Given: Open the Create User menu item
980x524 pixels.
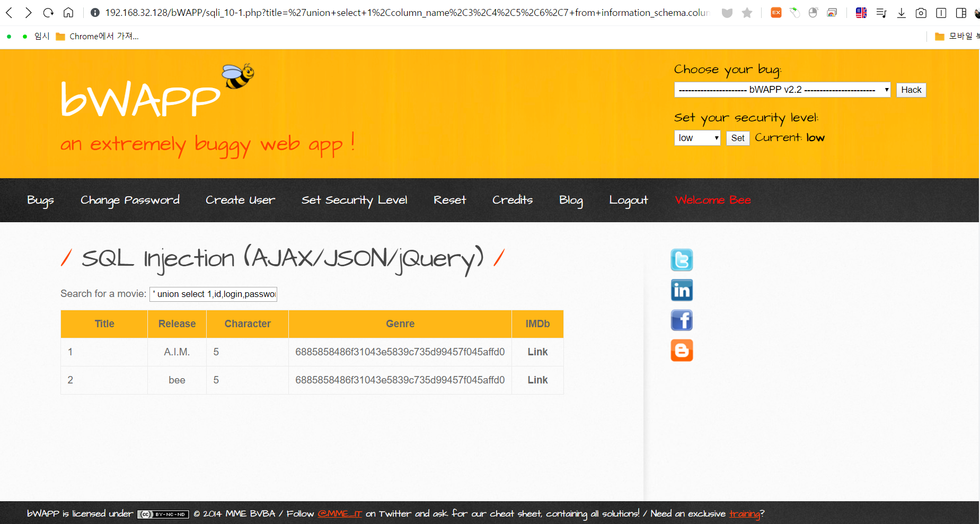Looking at the screenshot, I should [240, 200].
